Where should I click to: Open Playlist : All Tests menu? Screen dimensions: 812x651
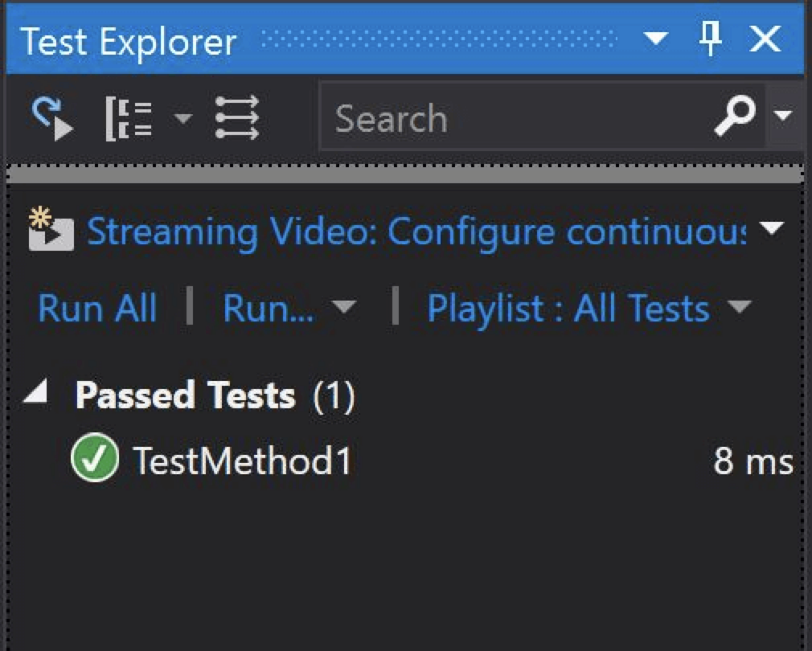(x=587, y=309)
